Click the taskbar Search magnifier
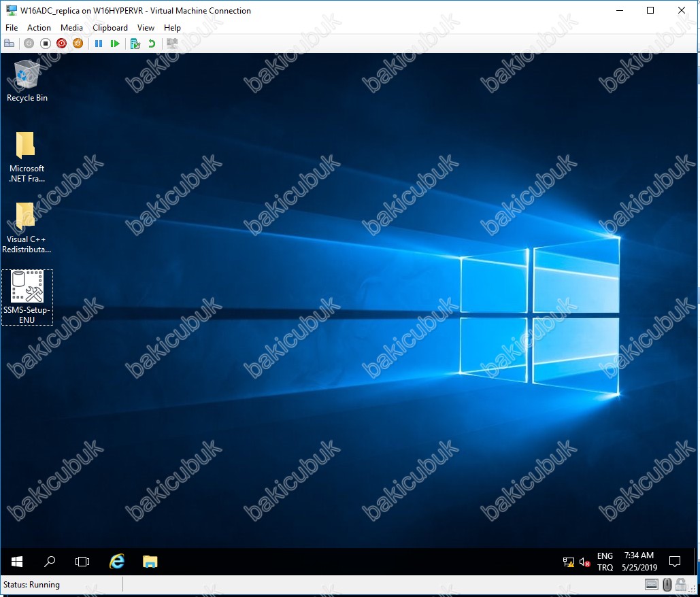Image resolution: width=700 pixels, height=597 pixels. coord(50,562)
